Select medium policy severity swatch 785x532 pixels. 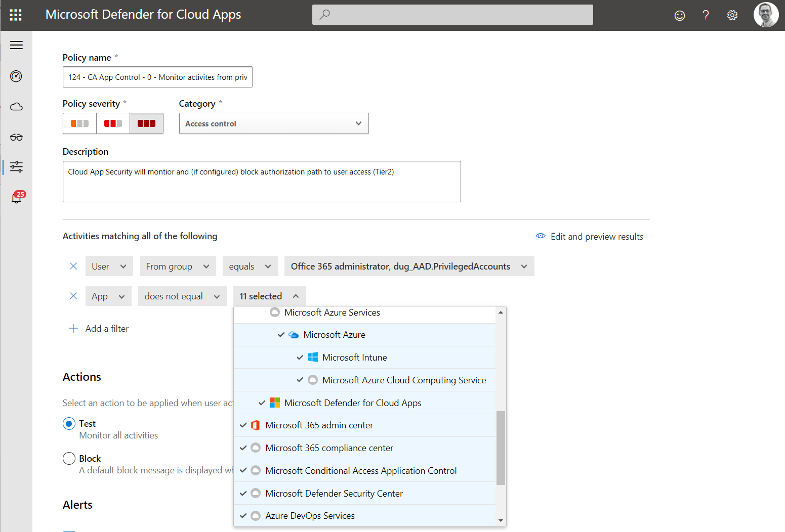click(x=113, y=123)
